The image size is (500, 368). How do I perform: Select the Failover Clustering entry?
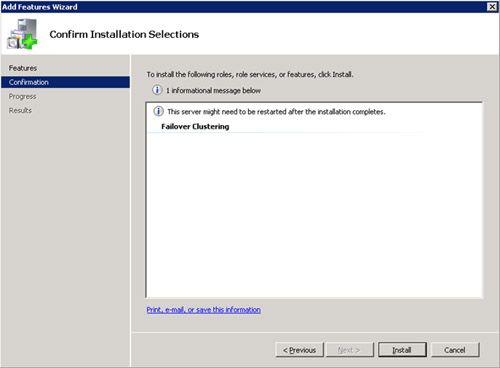(195, 127)
